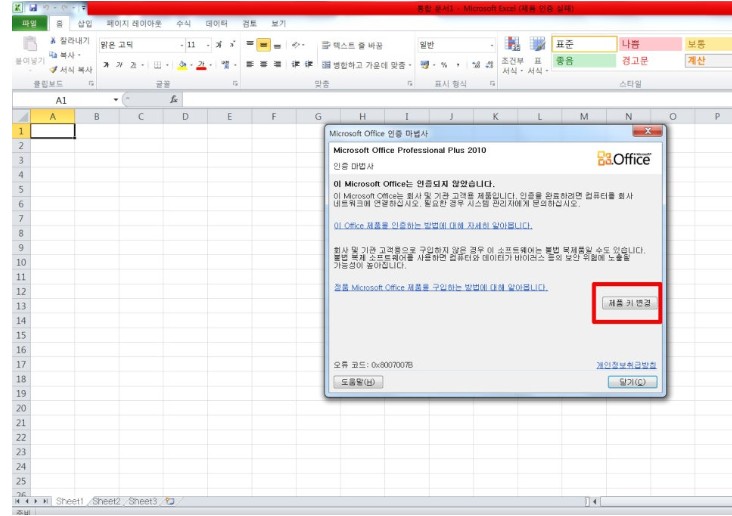The width and height of the screenshot is (732, 516).
Task: Align cell text right
Action: 277,64
